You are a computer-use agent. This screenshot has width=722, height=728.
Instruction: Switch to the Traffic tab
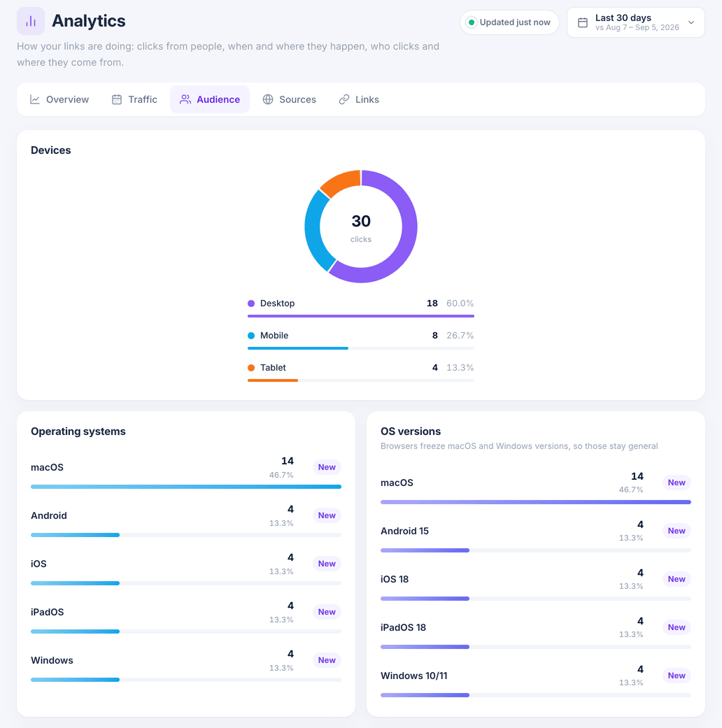[x=134, y=99]
